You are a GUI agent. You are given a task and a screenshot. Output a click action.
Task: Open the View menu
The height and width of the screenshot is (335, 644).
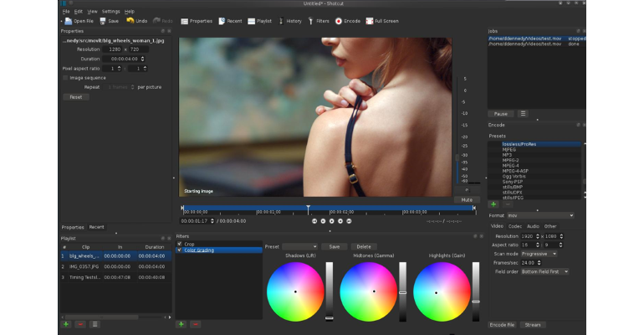tap(92, 12)
